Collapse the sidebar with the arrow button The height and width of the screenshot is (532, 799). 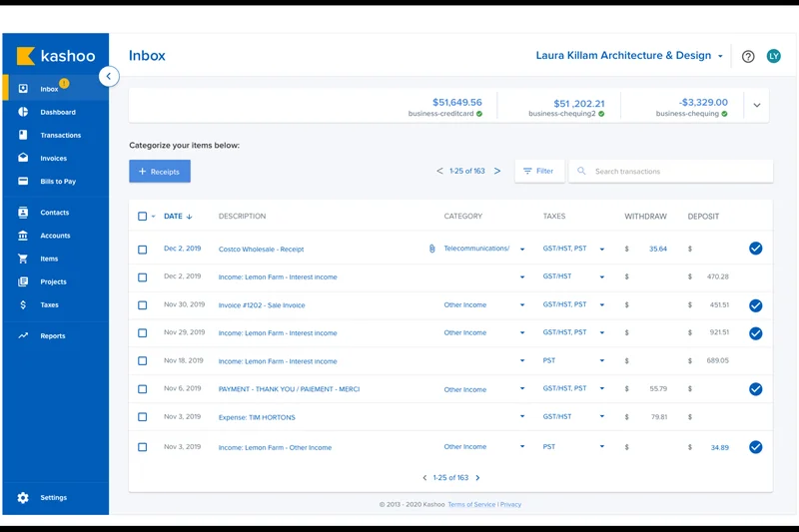point(109,77)
